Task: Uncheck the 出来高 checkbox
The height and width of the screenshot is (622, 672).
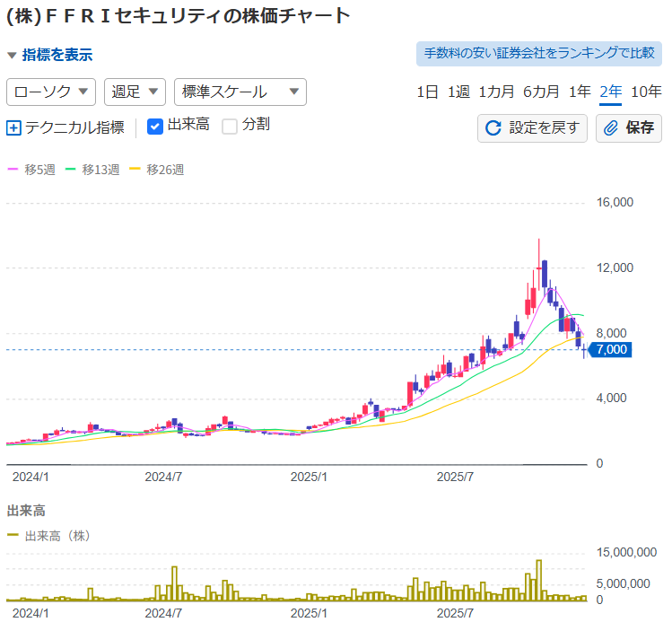Action: [154, 126]
